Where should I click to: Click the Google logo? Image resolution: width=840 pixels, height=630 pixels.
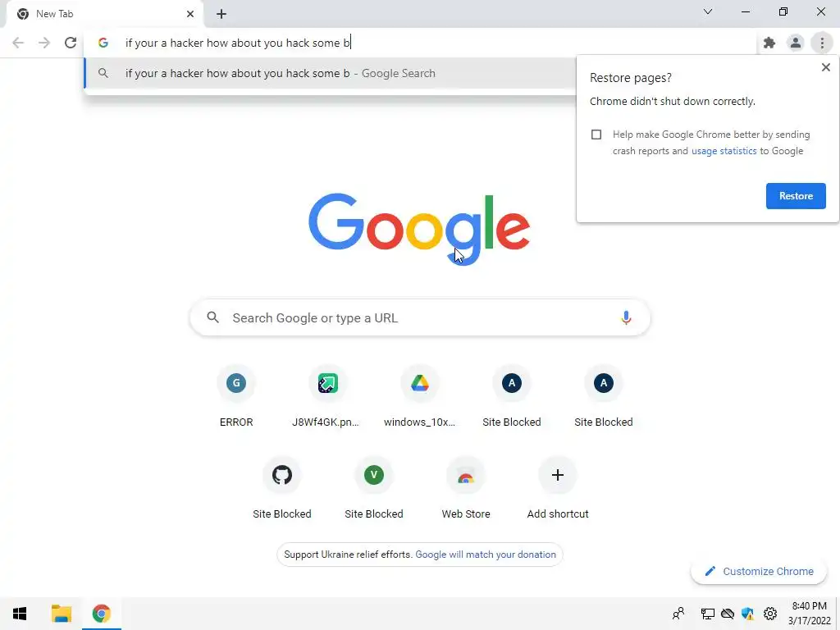point(419,230)
